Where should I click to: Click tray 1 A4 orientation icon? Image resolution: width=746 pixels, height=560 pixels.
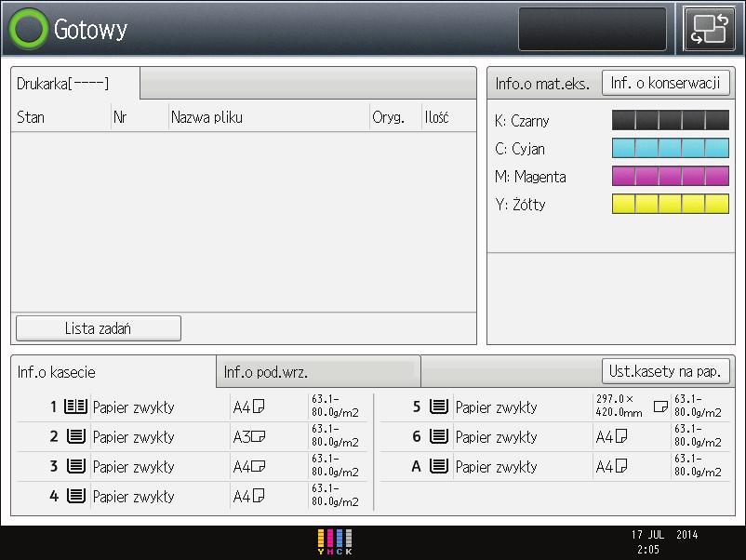click(259, 407)
